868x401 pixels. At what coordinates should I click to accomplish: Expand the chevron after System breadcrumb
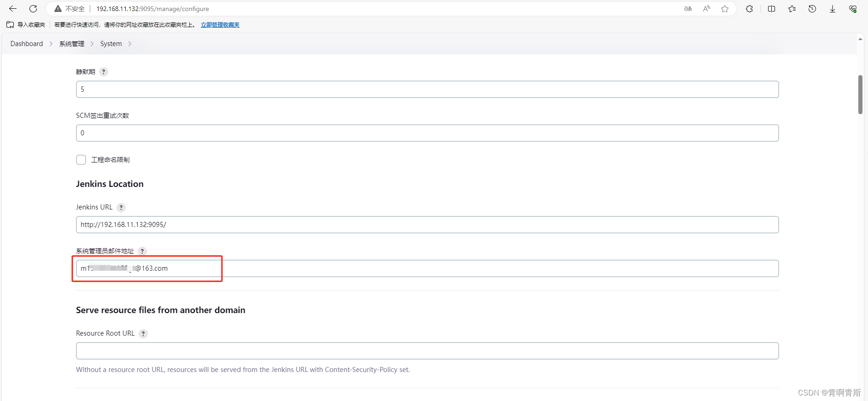[x=130, y=44]
